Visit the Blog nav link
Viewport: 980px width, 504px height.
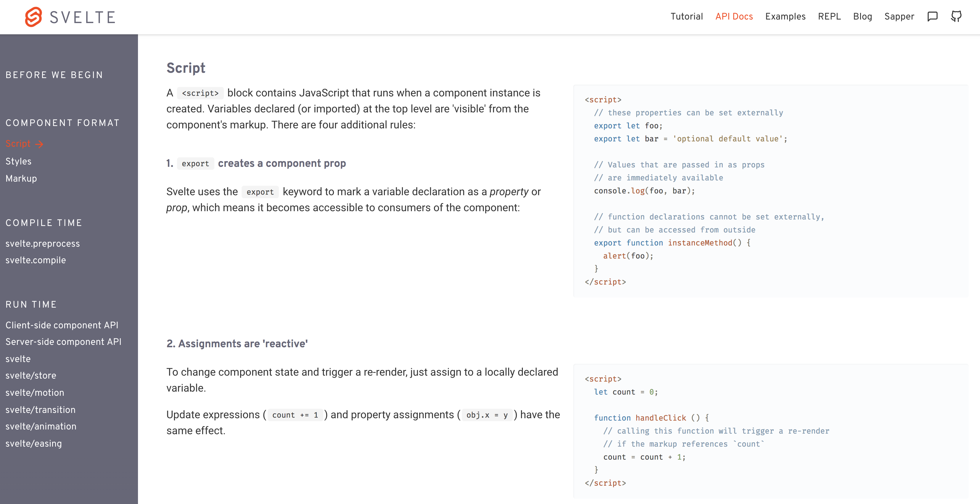(x=862, y=16)
